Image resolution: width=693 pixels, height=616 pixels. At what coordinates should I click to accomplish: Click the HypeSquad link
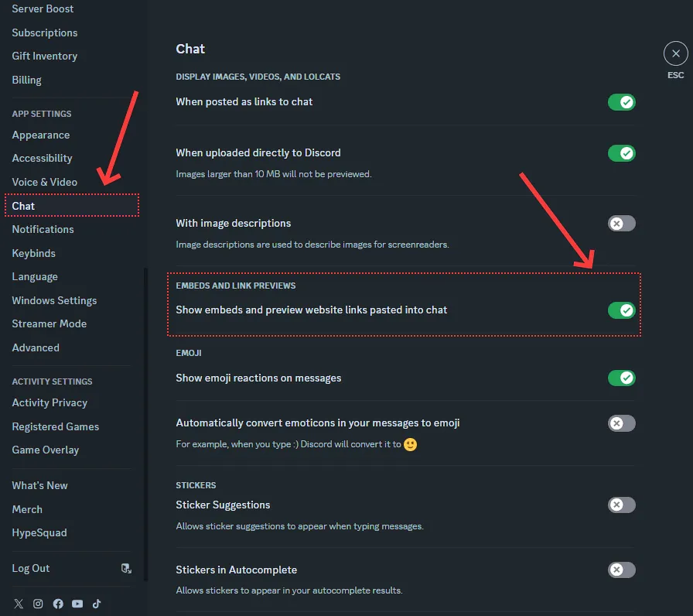[x=39, y=532]
